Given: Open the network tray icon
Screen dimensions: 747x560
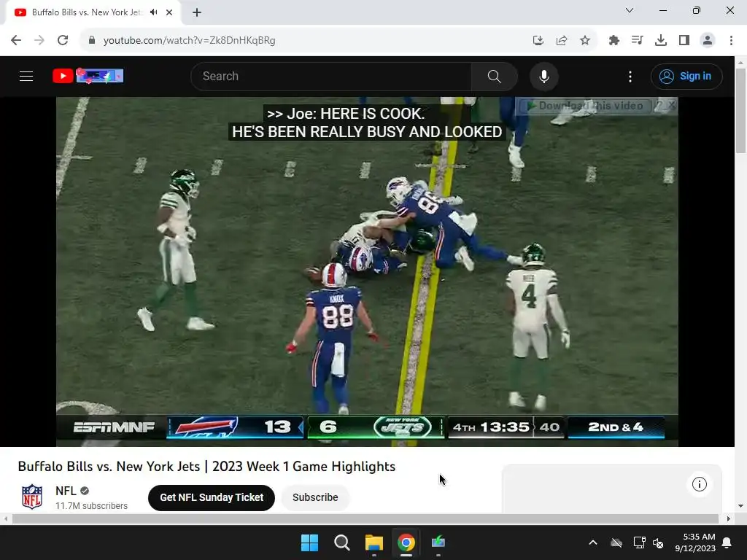Looking at the screenshot, I should coord(639,542).
